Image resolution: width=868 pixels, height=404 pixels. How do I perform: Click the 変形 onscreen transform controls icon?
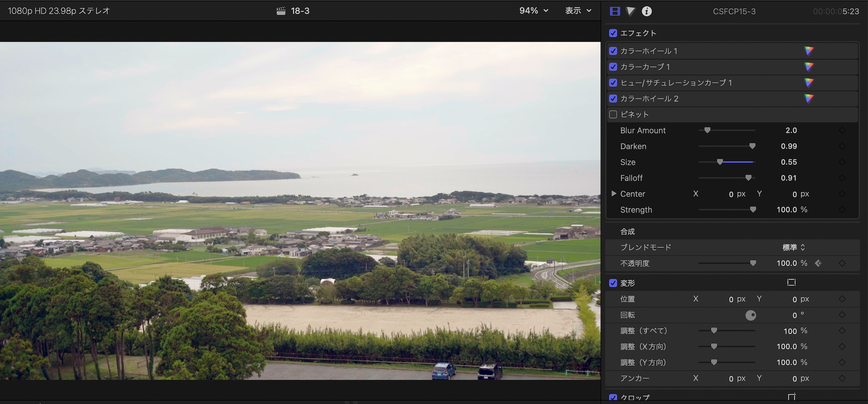[x=791, y=283]
